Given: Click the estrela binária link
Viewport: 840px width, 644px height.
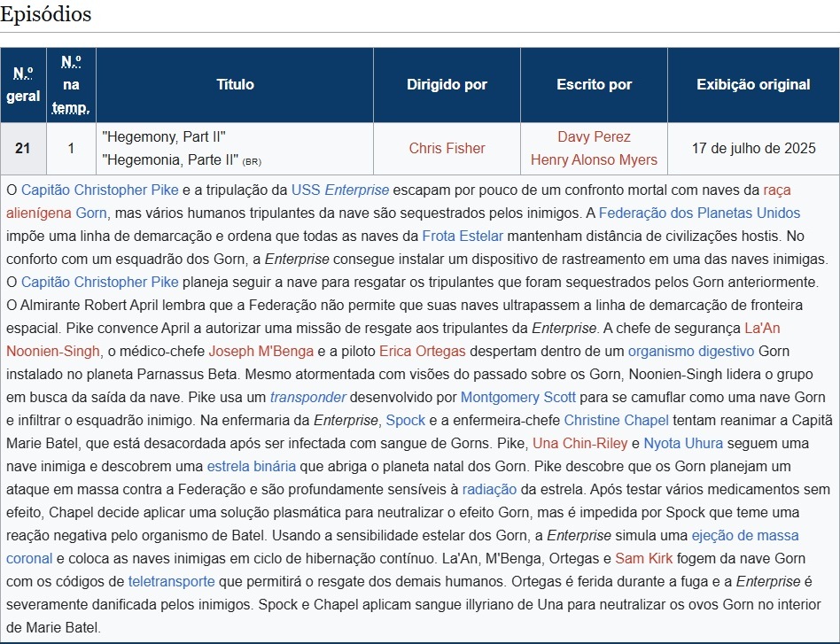Looking at the screenshot, I should (x=247, y=466).
